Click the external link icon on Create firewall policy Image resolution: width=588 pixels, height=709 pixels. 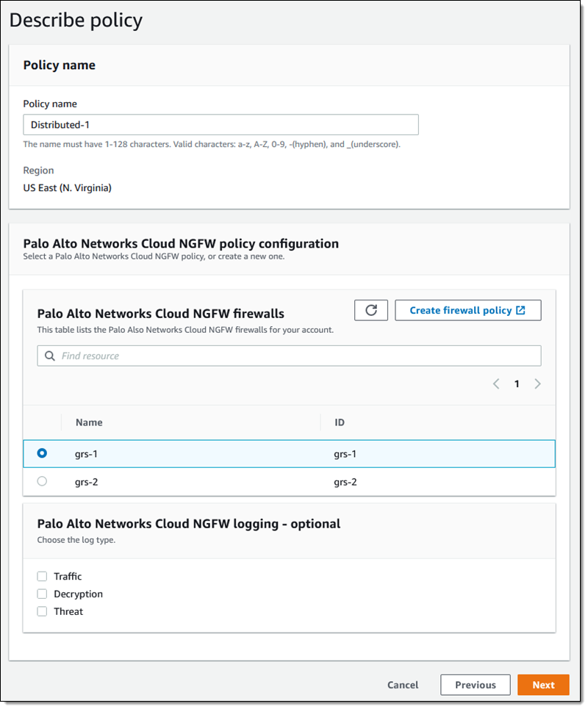(x=521, y=311)
